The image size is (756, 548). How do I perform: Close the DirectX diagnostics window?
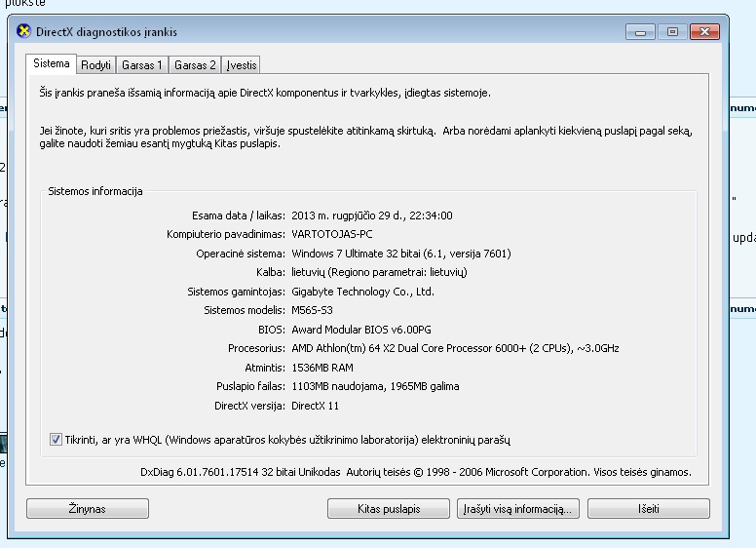(705, 32)
